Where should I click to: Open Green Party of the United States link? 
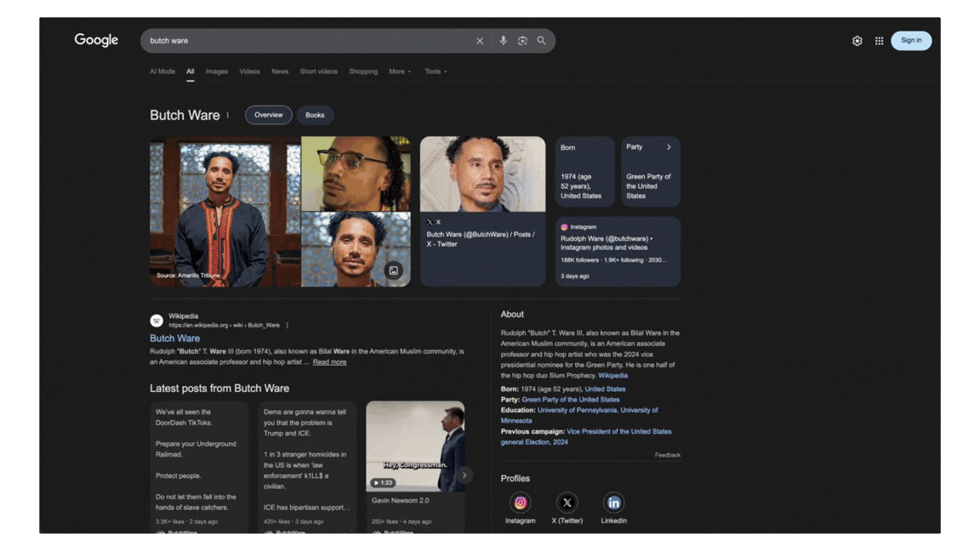571,400
